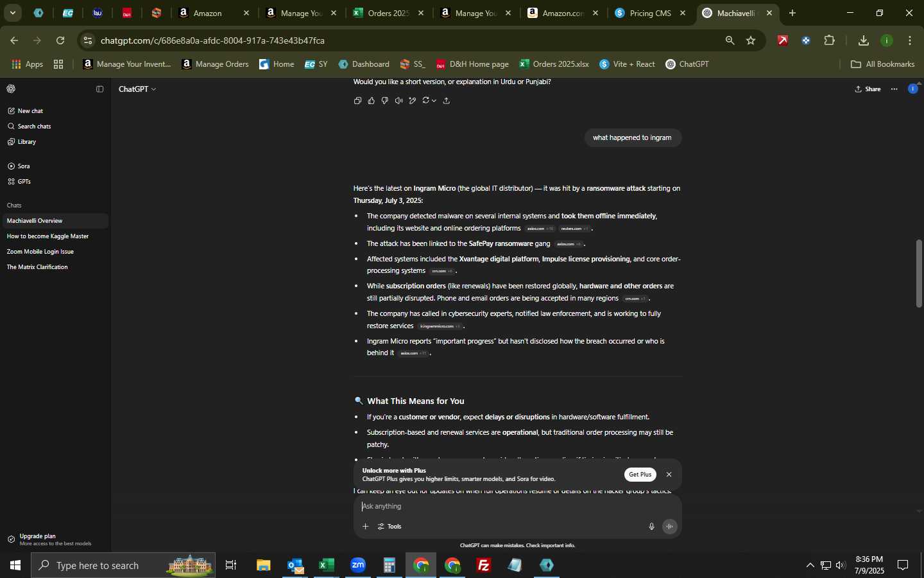Open Dashboard bookmark
Viewport: 924px width, 578px height.
pyautogui.click(x=364, y=64)
